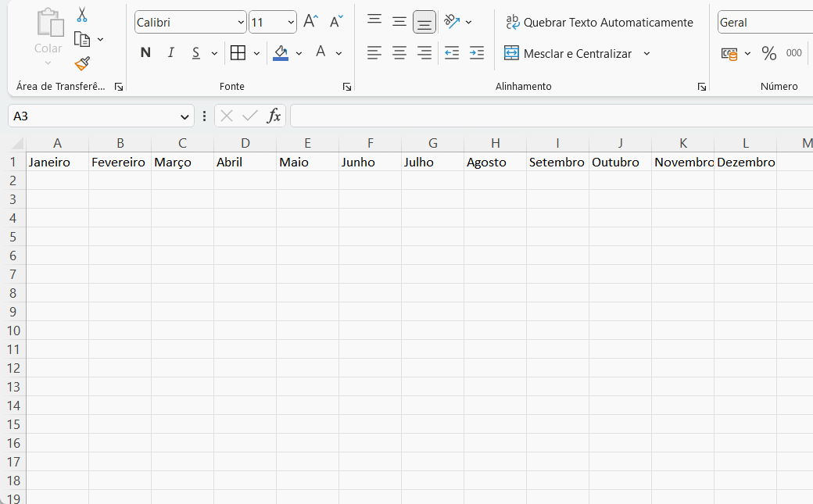Click the decrease indent icon
Image resolution: width=813 pixels, height=504 pixels.
[452, 53]
